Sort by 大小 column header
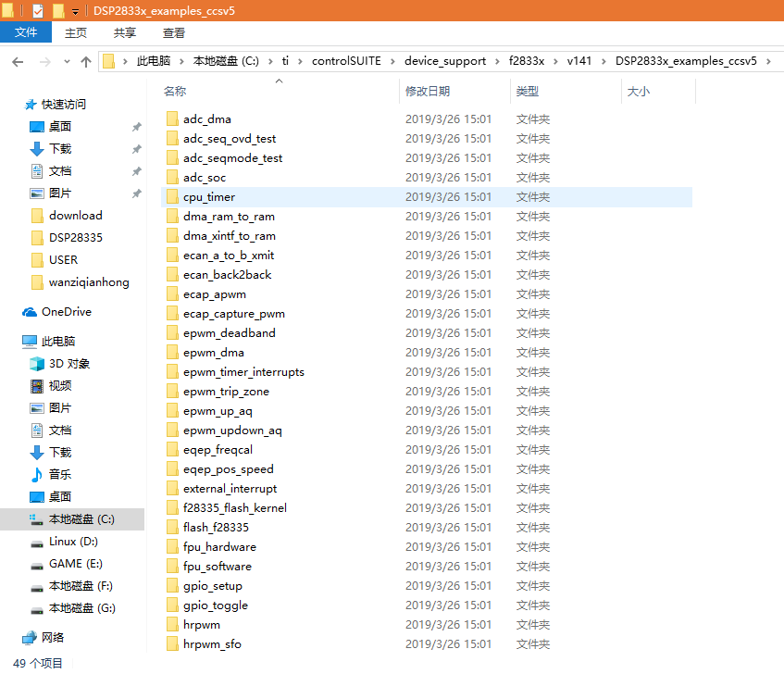Viewport: 784px width, 674px height. click(x=638, y=92)
